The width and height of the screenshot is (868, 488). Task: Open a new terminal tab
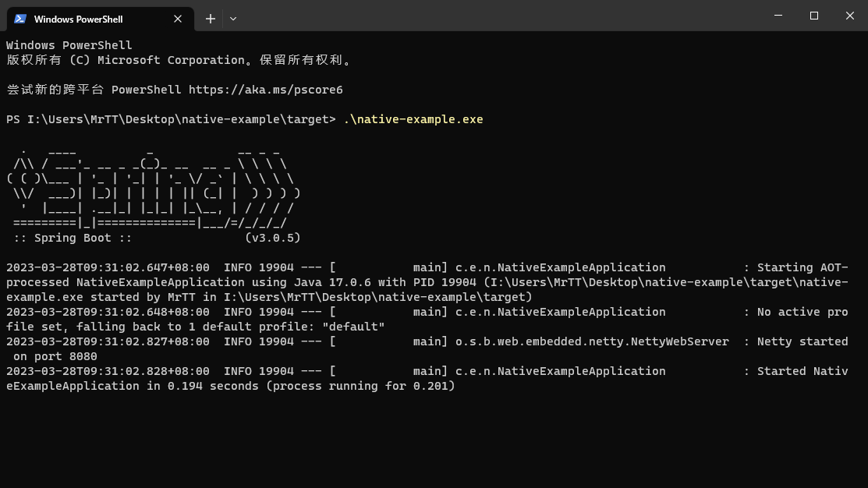[x=211, y=19]
